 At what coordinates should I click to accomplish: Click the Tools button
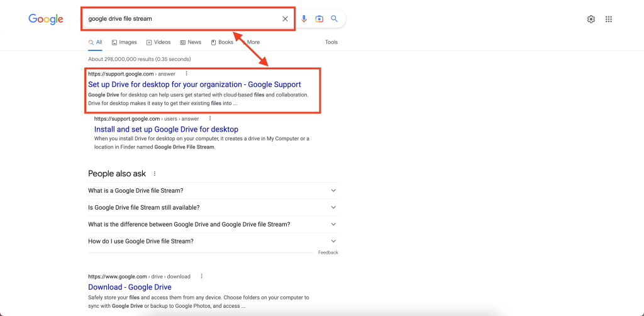pos(331,42)
